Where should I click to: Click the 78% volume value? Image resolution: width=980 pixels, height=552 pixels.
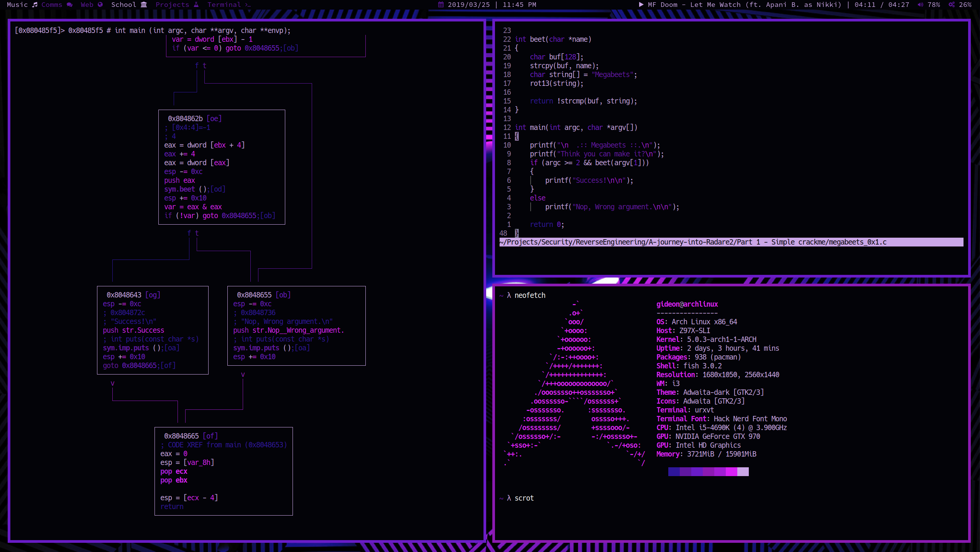(x=934, y=5)
